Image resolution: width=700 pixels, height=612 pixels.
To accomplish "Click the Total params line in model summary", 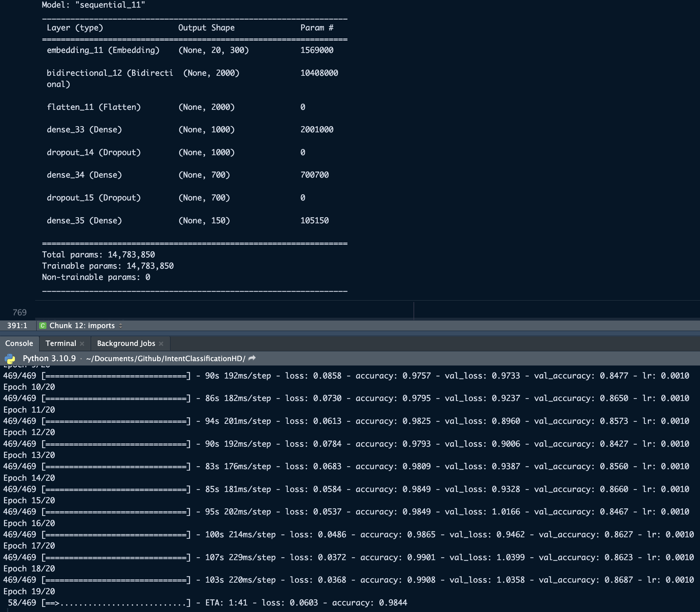I will tap(98, 255).
